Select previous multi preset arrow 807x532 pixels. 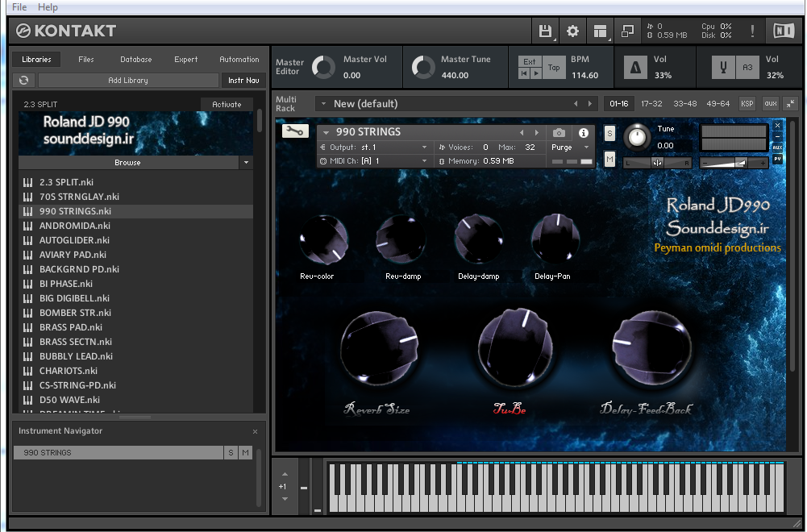pyautogui.click(x=576, y=104)
